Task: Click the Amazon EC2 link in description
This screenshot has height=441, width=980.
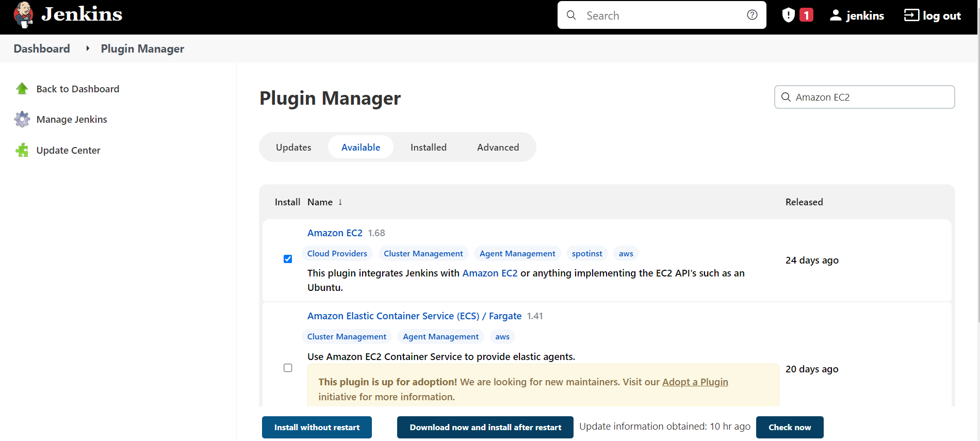Action: click(x=490, y=273)
